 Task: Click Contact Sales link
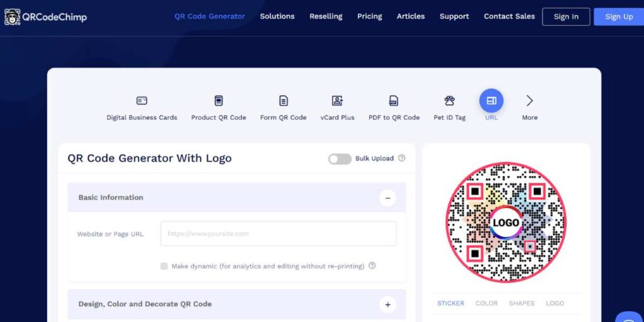[x=509, y=16]
